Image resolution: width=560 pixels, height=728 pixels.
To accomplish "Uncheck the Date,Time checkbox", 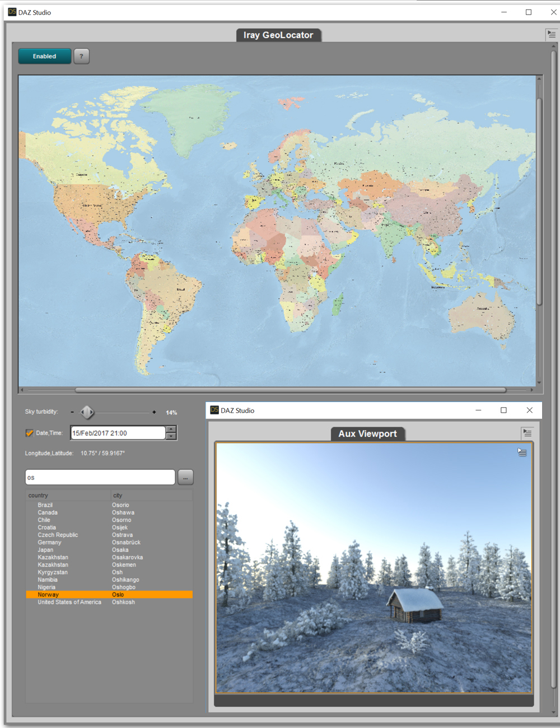I will (x=30, y=433).
